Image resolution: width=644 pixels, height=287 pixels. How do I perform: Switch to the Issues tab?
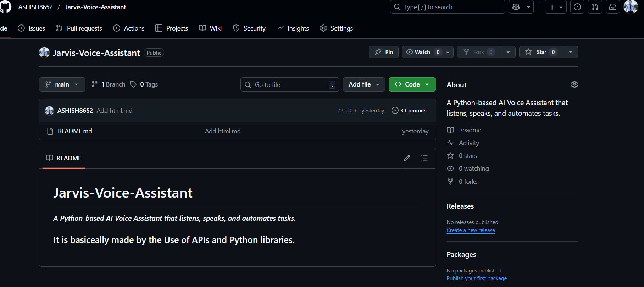(32, 28)
